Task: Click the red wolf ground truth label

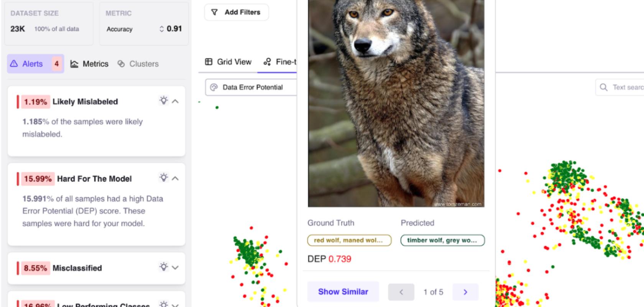Action: (349, 240)
